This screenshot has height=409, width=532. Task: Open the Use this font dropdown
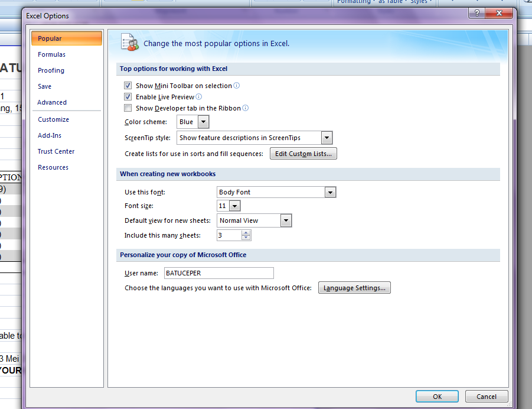tap(330, 192)
